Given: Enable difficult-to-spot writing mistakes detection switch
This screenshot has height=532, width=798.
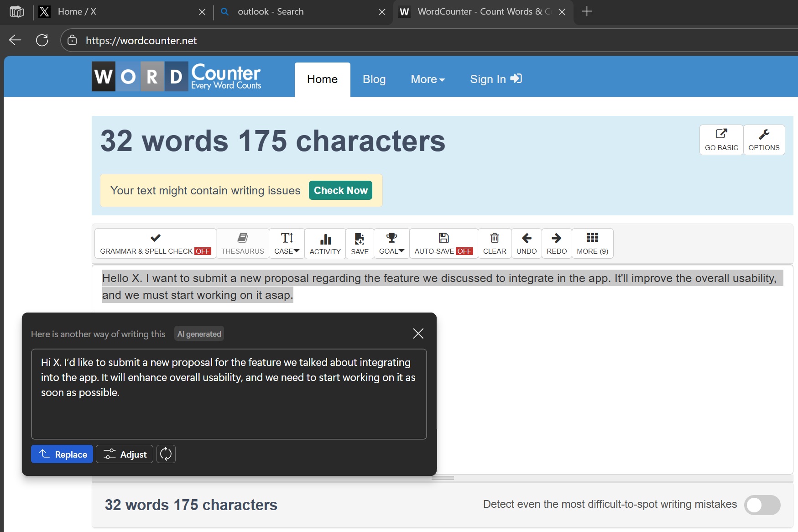Looking at the screenshot, I should pyautogui.click(x=761, y=505).
